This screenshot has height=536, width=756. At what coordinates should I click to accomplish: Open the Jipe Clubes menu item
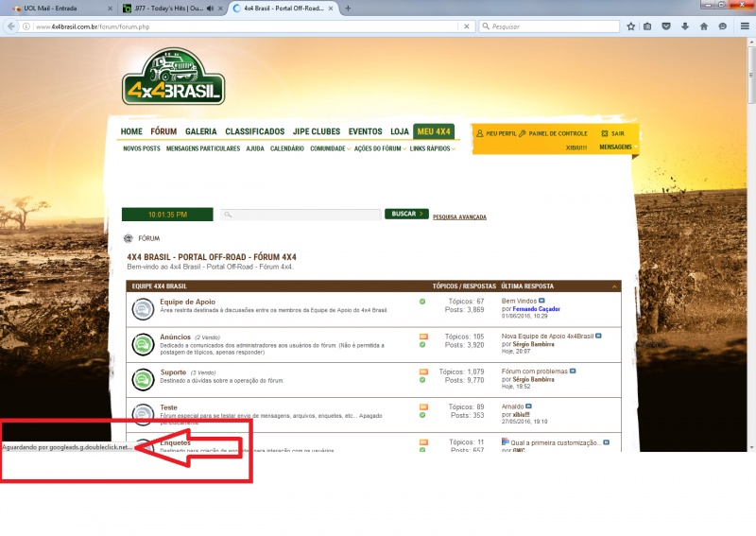pos(317,131)
